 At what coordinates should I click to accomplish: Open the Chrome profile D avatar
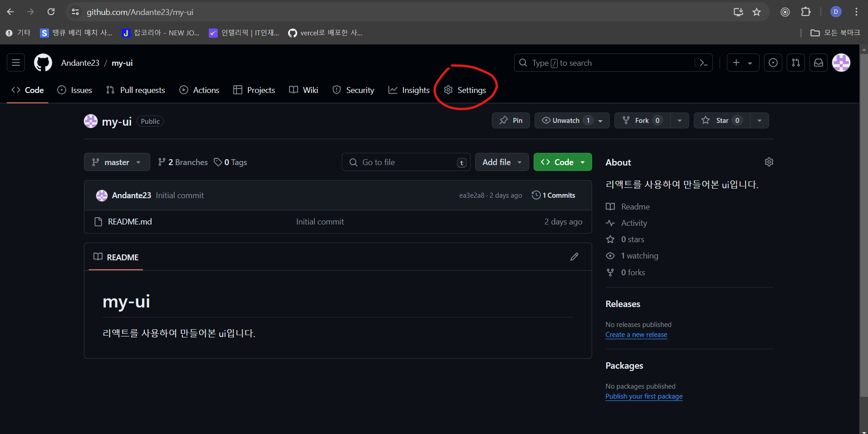click(836, 12)
